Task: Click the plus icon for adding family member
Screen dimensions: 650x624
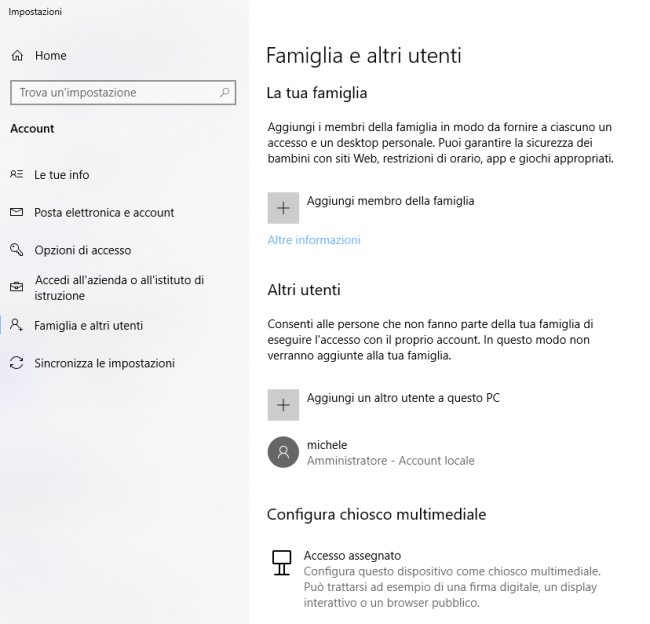Action: click(x=283, y=208)
